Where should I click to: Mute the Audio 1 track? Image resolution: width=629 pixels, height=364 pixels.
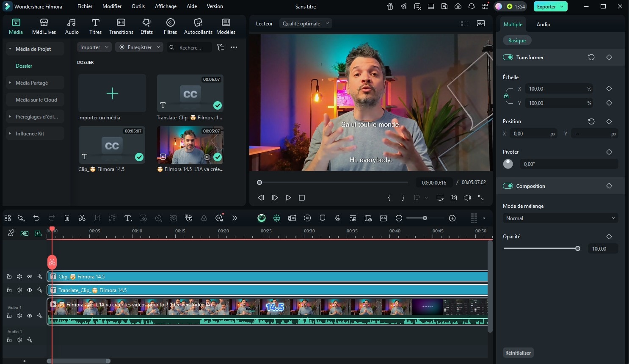19,340
